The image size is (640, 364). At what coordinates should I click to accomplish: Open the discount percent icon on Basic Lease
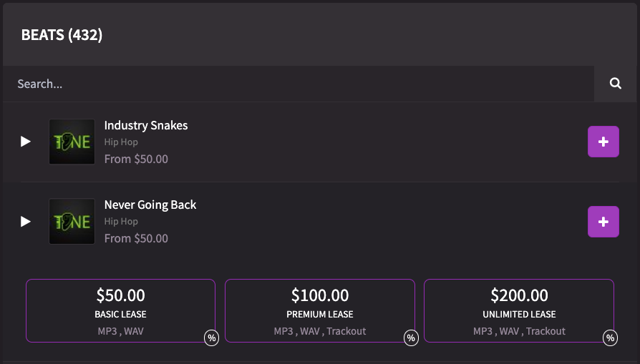(x=211, y=338)
